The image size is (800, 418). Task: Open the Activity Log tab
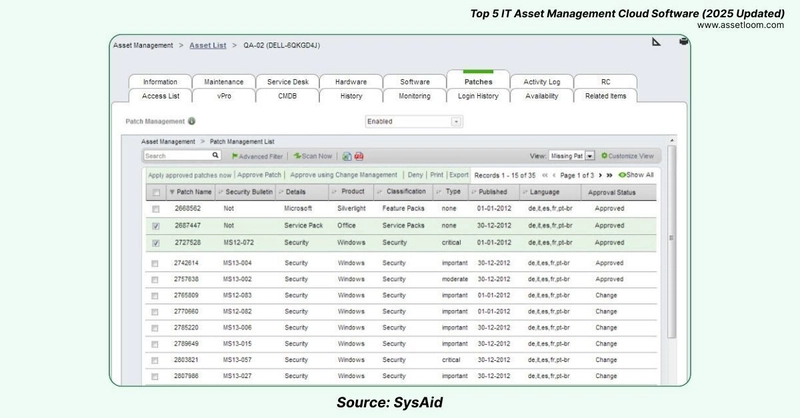(542, 82)
